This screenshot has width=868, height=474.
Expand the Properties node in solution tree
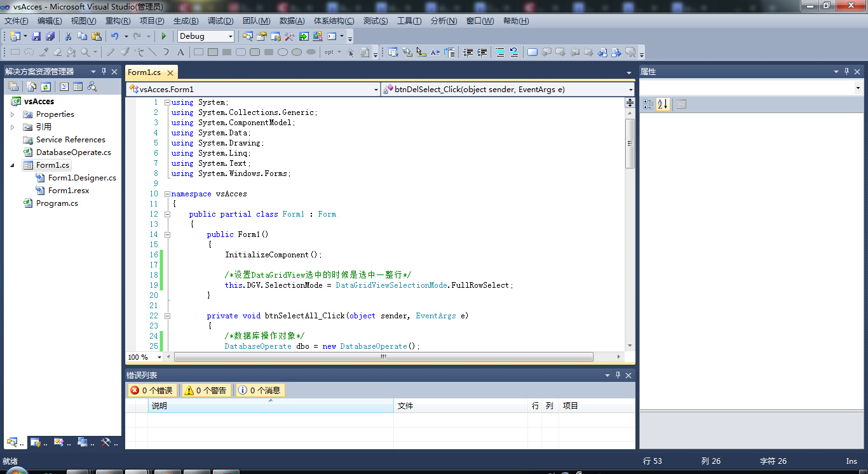[12, 114]
